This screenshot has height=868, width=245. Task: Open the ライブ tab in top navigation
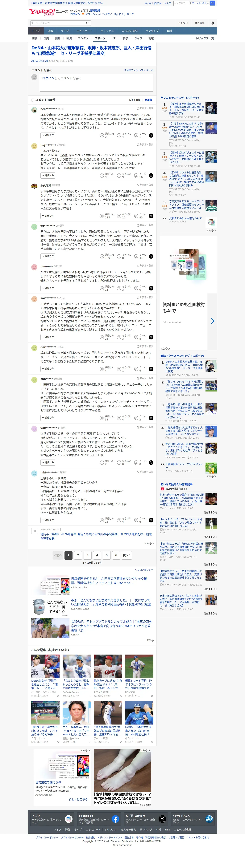(x=65, y=31)
